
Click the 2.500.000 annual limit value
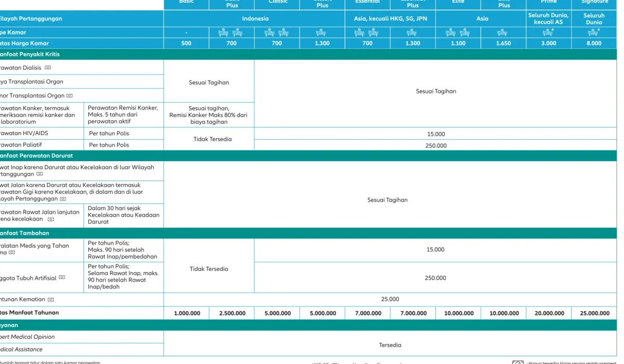point(232,313)
